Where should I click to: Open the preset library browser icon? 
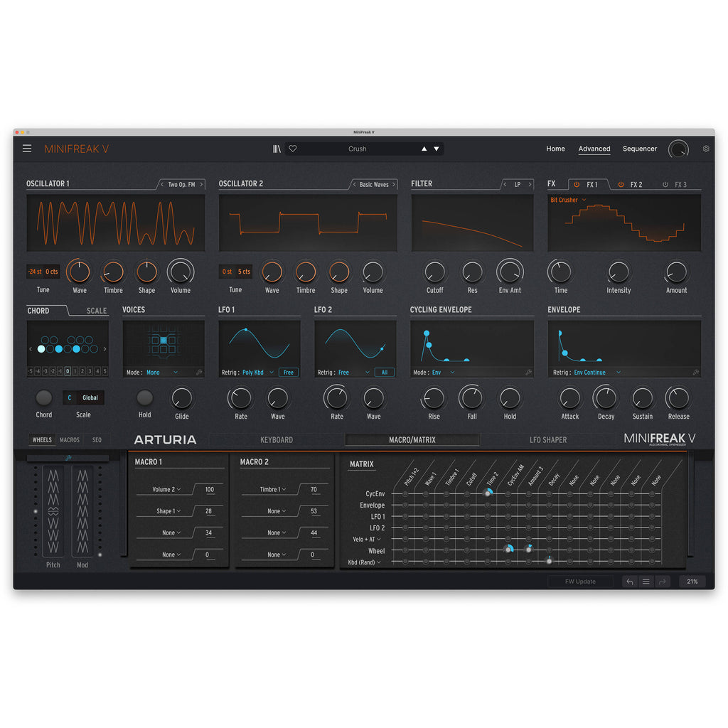click(x=277, y=149)
